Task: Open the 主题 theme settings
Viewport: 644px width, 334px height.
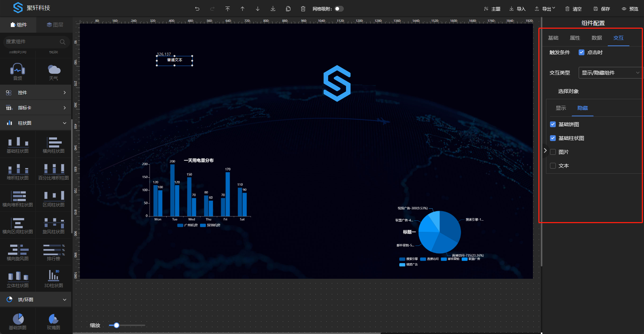Action: 492,9
